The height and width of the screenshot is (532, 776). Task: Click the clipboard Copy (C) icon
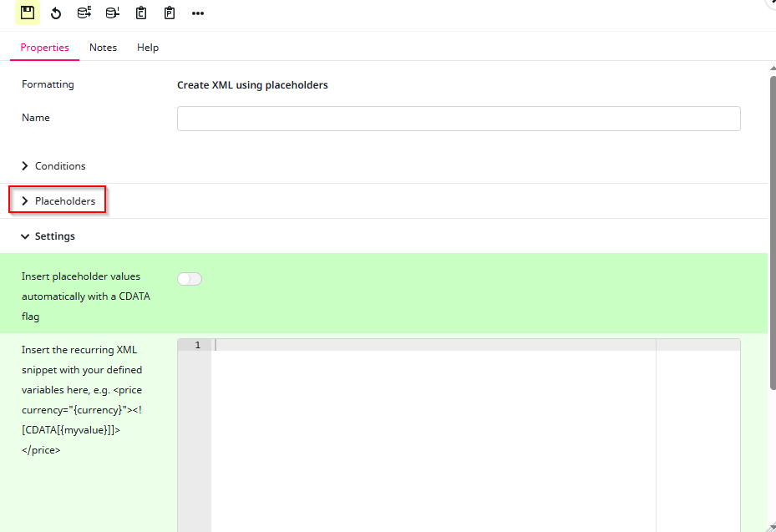(141, 13)
